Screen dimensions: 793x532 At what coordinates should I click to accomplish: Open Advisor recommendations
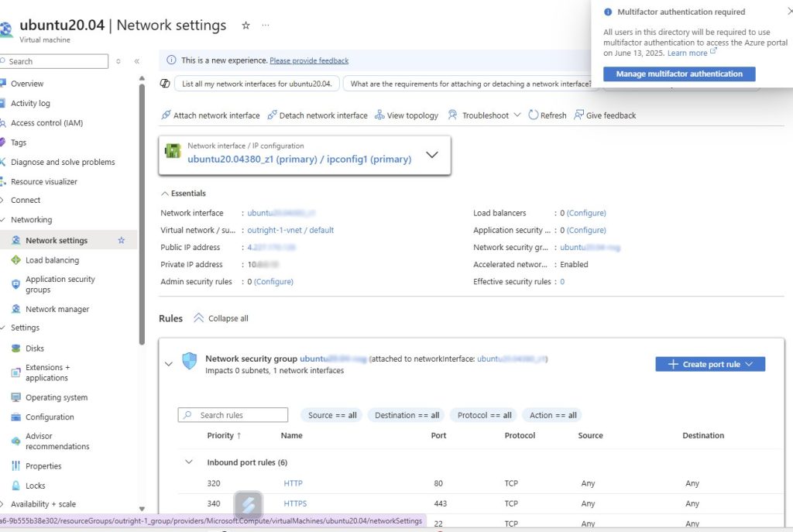pos(57,441)
